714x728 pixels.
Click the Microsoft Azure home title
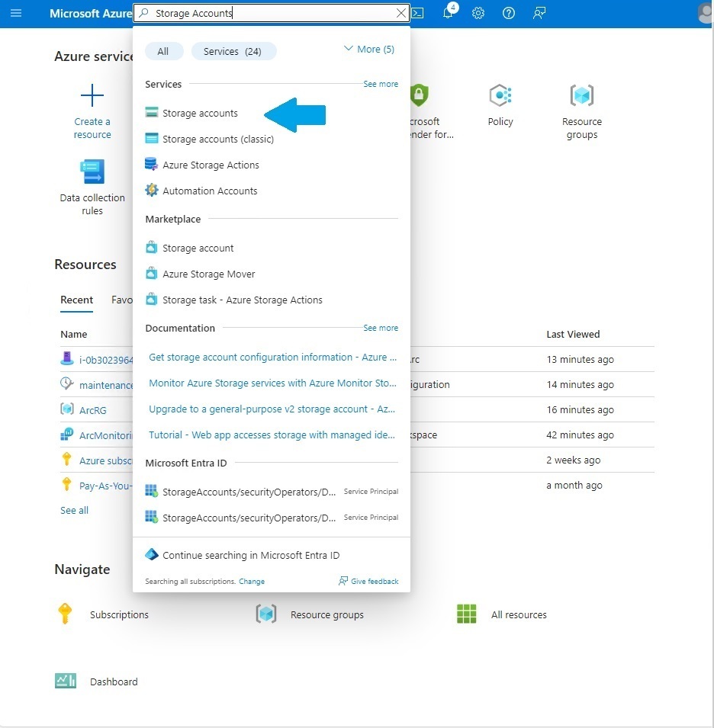pos(91,14)
